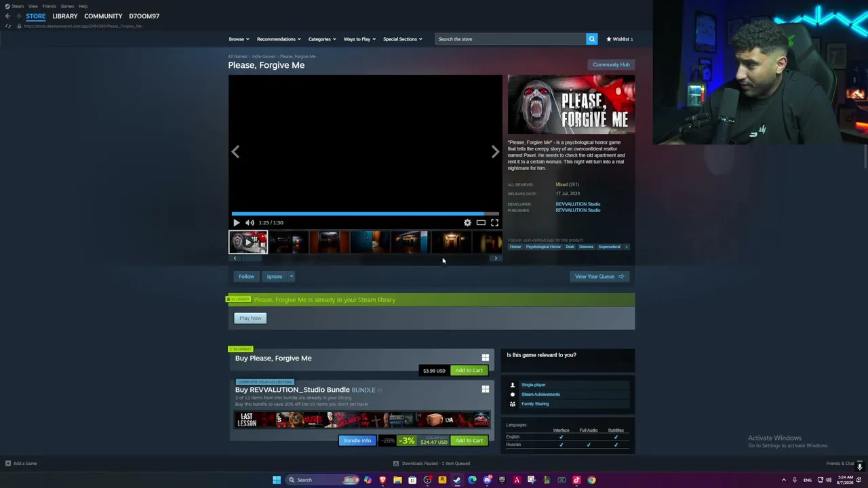The height and width of the screenshot is (488, 868).
Task: Open Brave browser from the taskbar
Action: (x=382, y=480)
